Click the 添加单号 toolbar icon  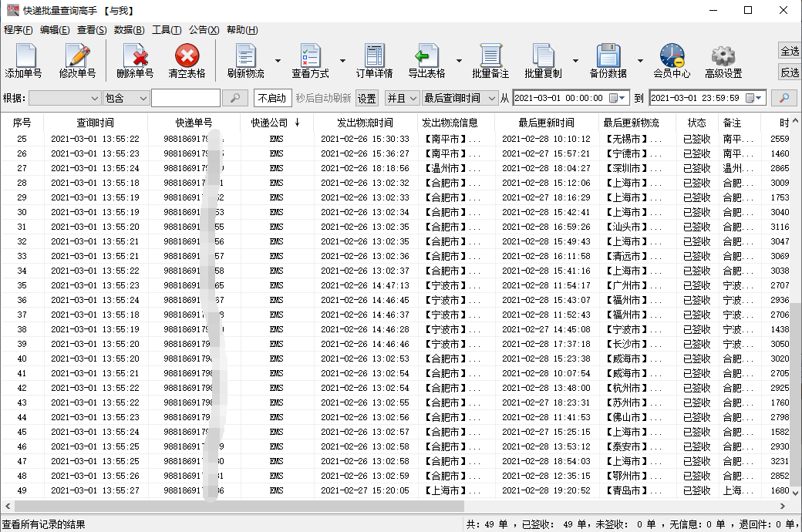pyautogui.click(x=24, y=60)
